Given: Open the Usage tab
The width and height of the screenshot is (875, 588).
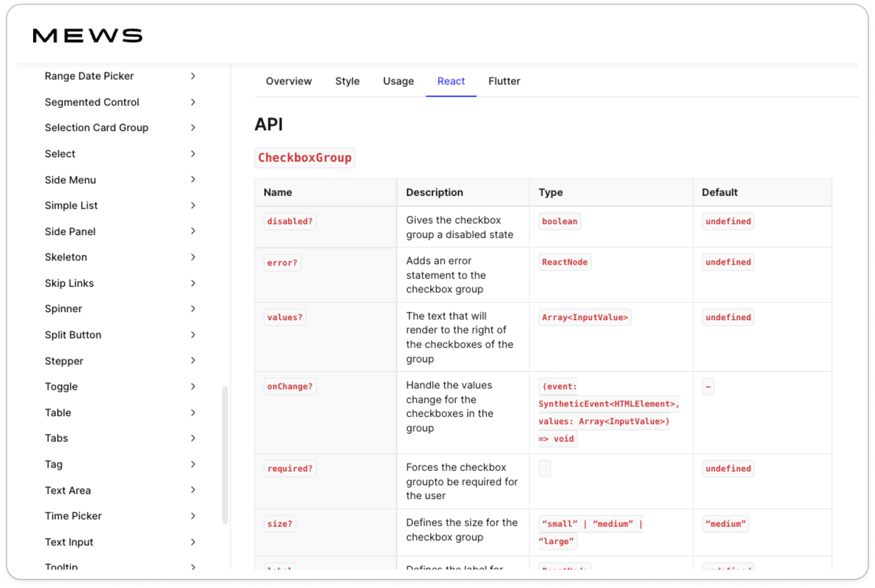Looking at the screenshot, I should click(398, 81).
